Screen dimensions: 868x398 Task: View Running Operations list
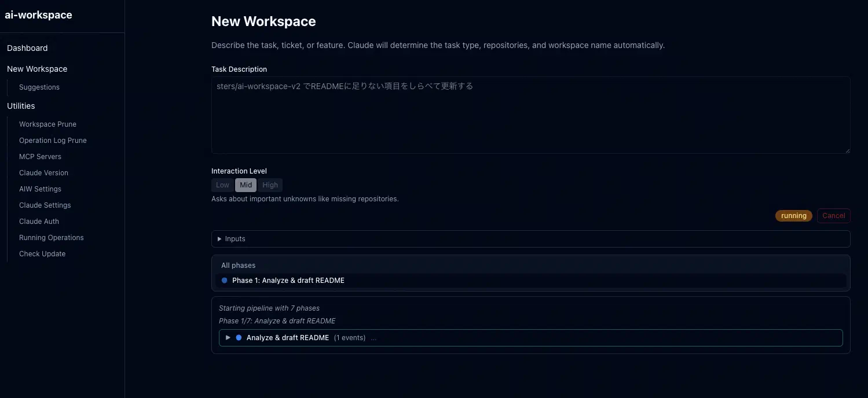pos(51,238)
